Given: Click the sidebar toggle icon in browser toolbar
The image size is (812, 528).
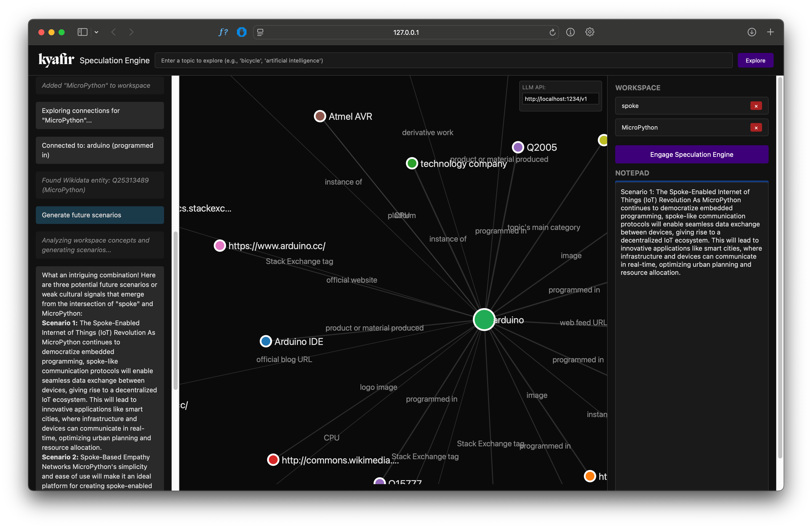Looking at the screenshot, I should coord(82,32).
